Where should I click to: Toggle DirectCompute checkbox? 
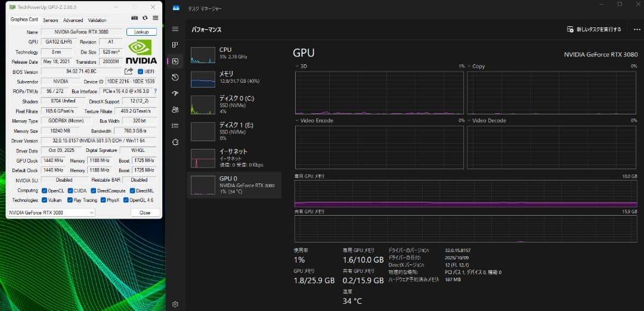[x=93, y=191]
